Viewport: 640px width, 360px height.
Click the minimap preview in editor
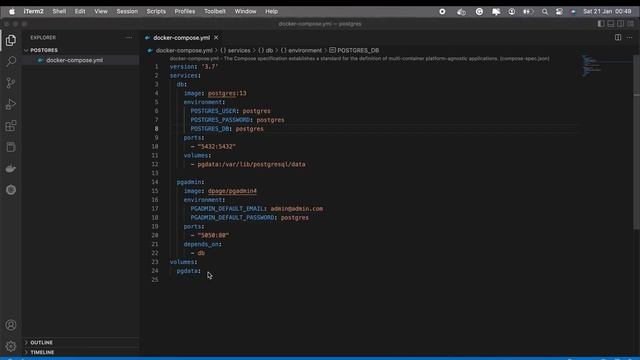click(x=606, y=65)
